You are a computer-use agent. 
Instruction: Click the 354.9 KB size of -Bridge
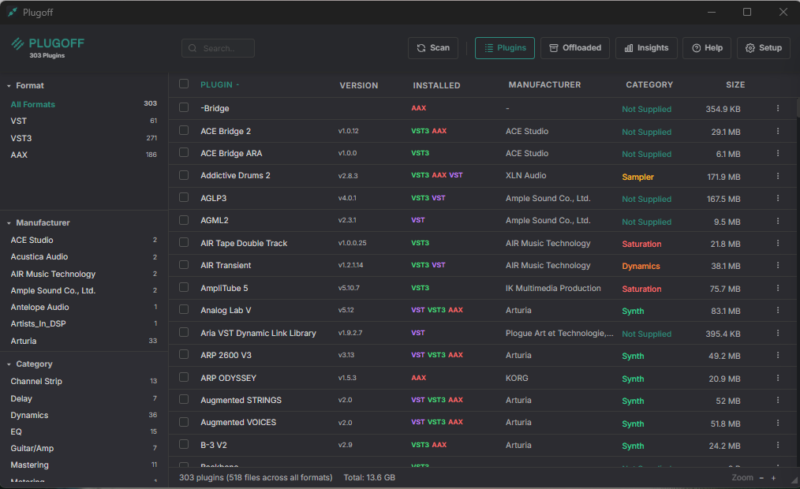[x=722, y=109]
